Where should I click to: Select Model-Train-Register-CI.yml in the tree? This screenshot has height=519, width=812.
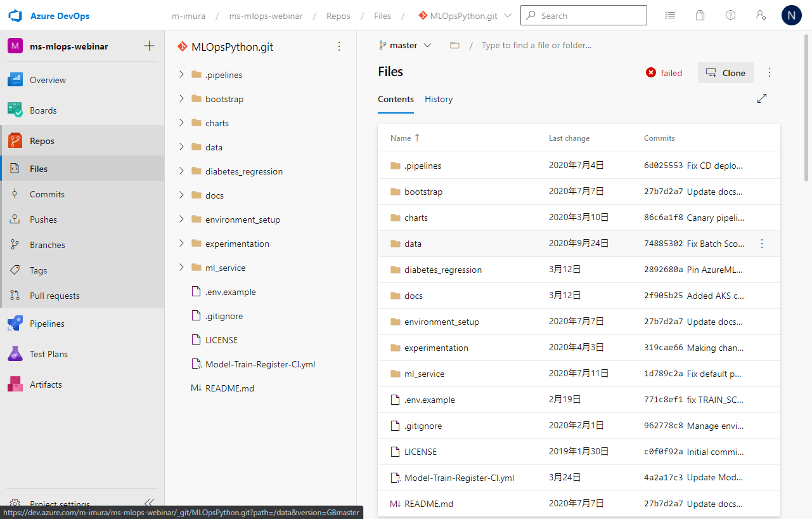[260, 364]
